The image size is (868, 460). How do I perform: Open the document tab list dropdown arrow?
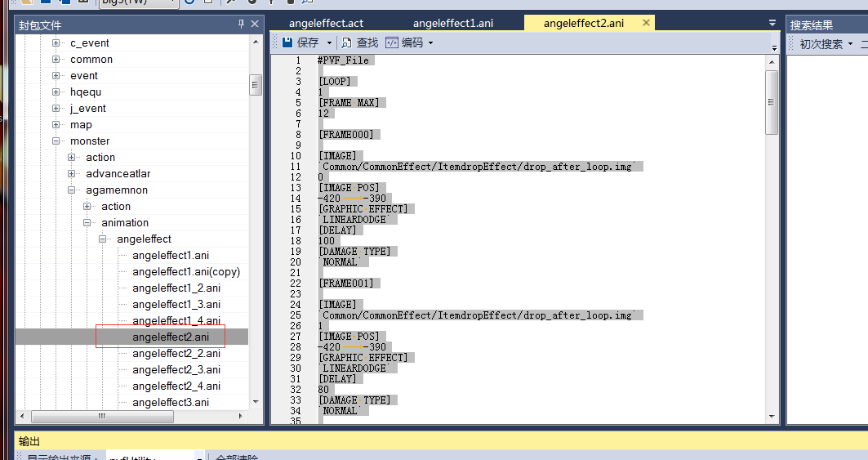(772, 23)
